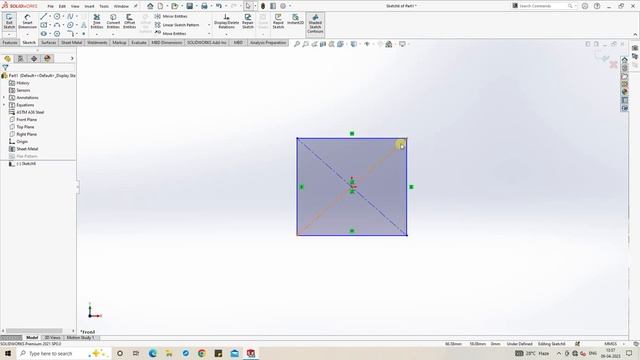Click Mirror Entities in the ribbon
Viewport: 640px width, 360px height.
coord(171,16)
